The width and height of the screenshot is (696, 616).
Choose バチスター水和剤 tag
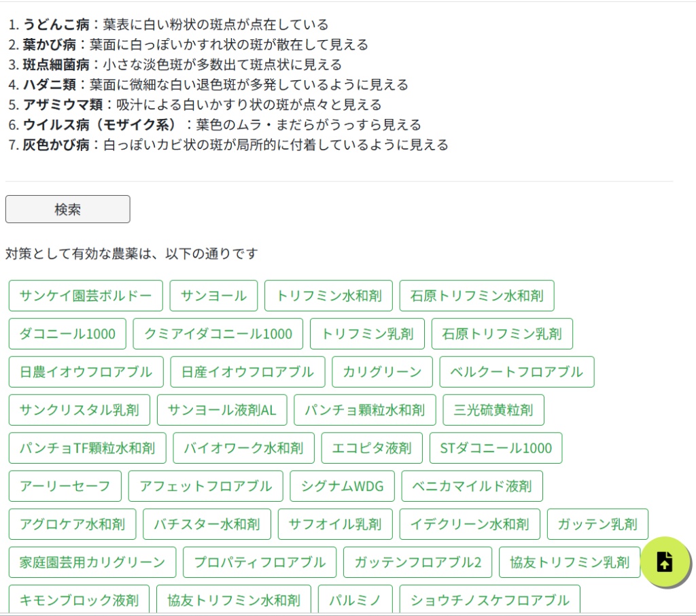[x=207, y=524]
